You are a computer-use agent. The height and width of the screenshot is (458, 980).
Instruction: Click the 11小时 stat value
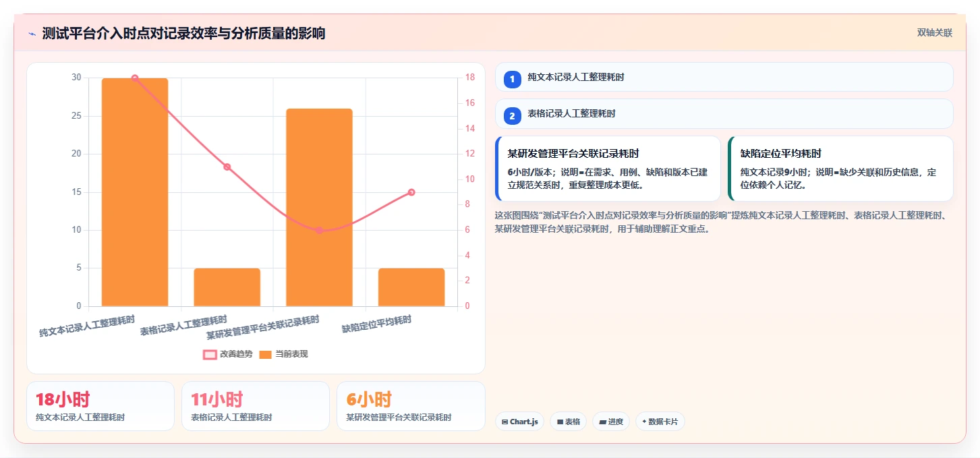click(x=217, y=399)
